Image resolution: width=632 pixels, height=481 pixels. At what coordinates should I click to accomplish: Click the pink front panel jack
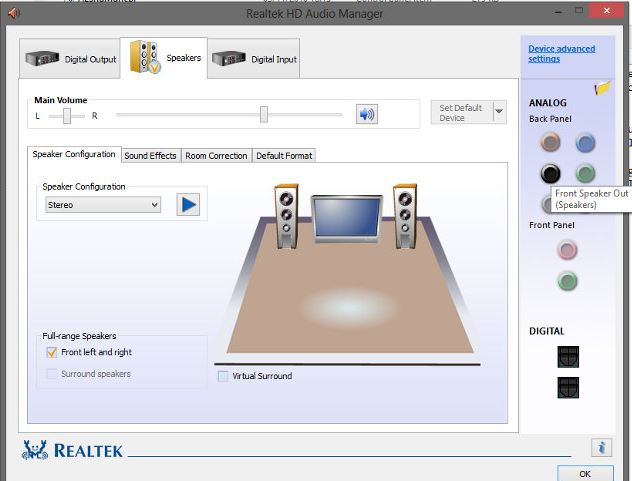point(568,250)
